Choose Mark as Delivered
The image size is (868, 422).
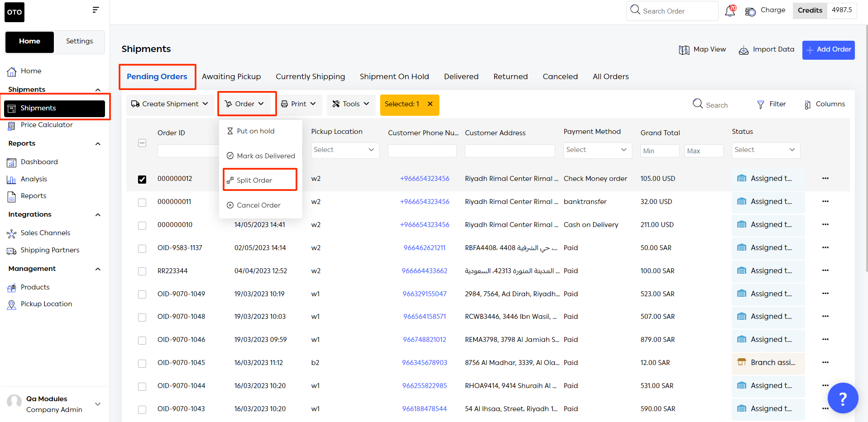tap(261, 156)
